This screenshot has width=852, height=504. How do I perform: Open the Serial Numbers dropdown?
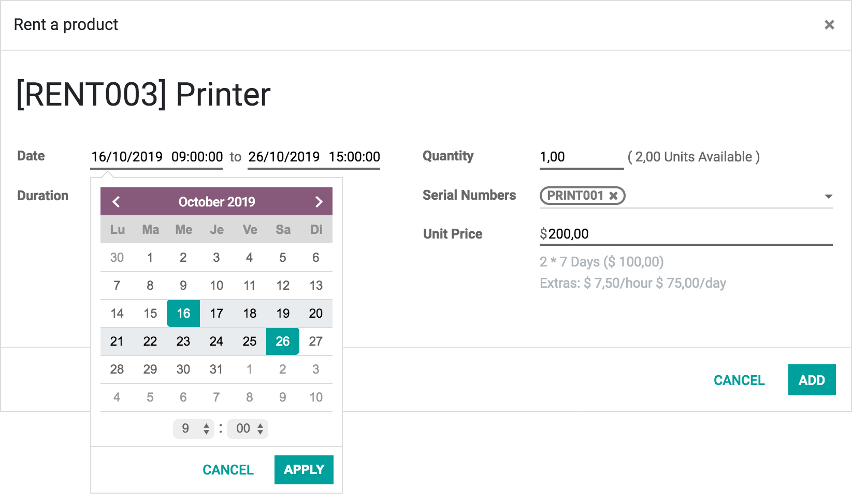(828, 196)
